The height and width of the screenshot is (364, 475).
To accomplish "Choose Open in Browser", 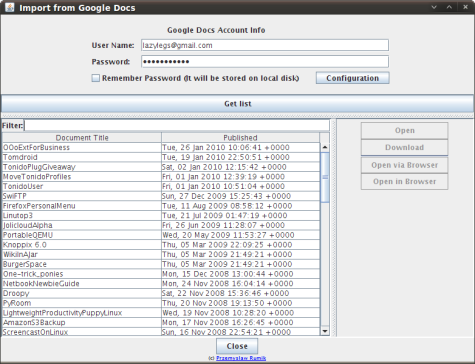I will click(x=404, y=182).
